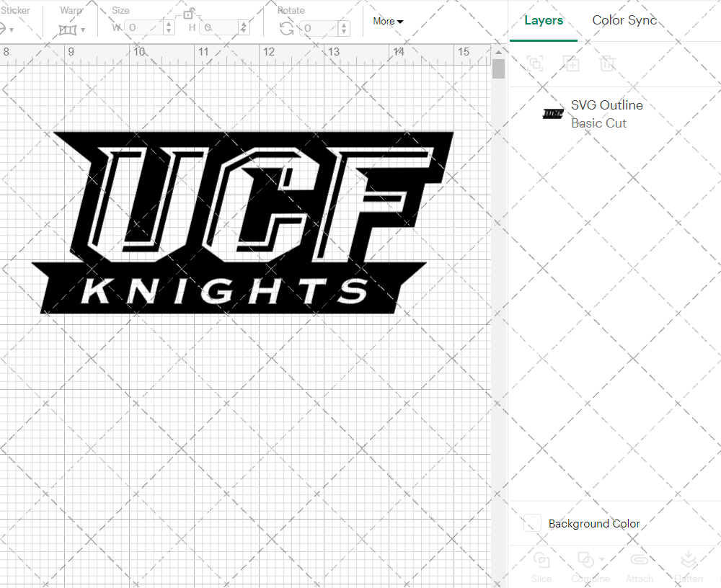Click the Flatten button
The height and width of the screenshot is (588, 721).
coord(689,568)
